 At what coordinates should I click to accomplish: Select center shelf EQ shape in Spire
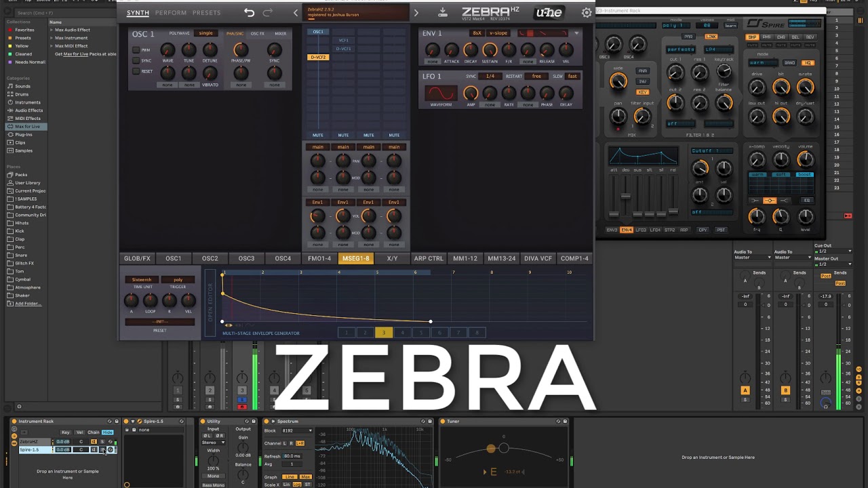coord(770,201)
